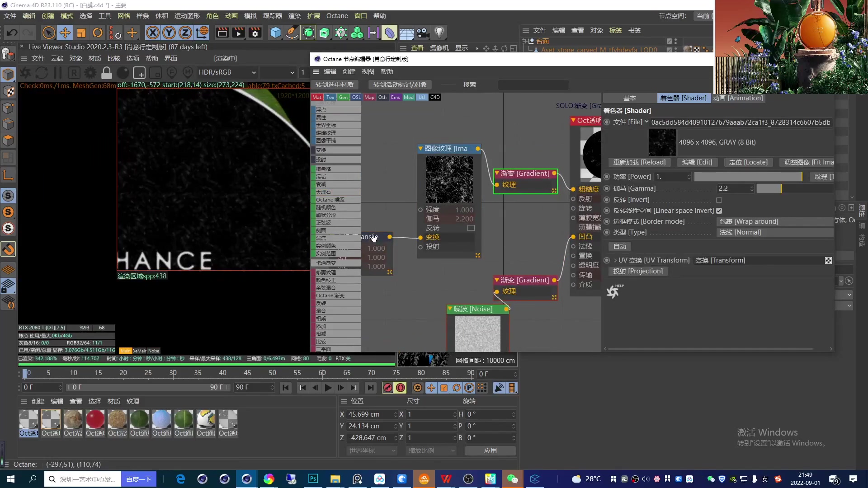Open 视图 menu in node editor
868x488 pixels.
(368, 71)
